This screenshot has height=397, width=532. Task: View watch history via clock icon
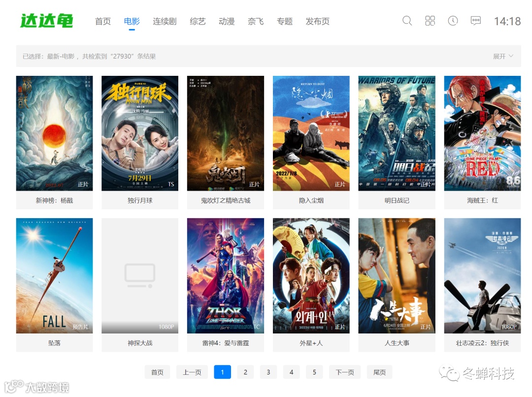pyautogui.click(x=453, y=21)
